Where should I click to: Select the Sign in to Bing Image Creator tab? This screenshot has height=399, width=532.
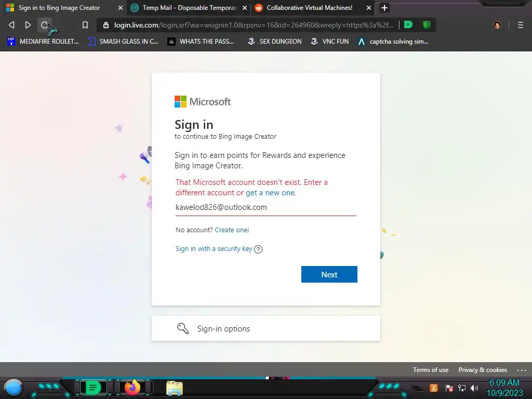coord(63,8)
